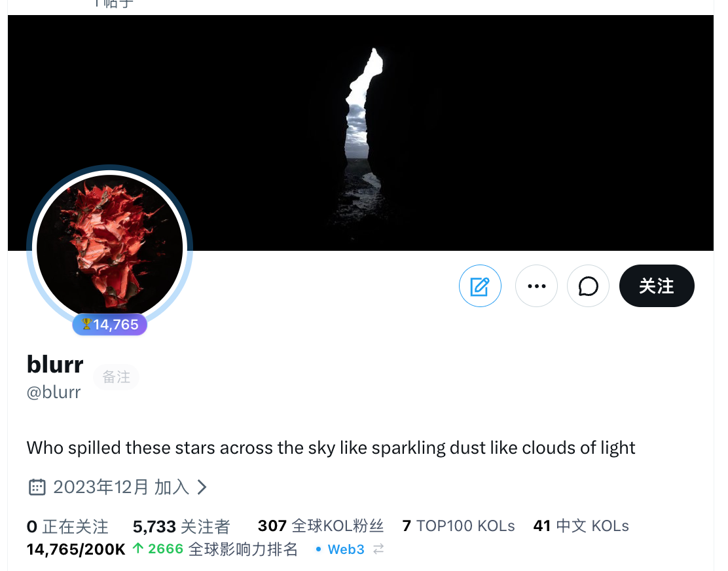This screenshot has width=728, height=571.
Task: Open the 0 正在关注 following list
Action: [68, 527]
